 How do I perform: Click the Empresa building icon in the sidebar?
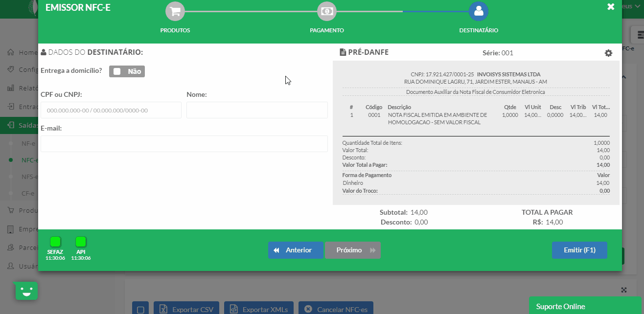pyautogui.click(x=11, y=229)
